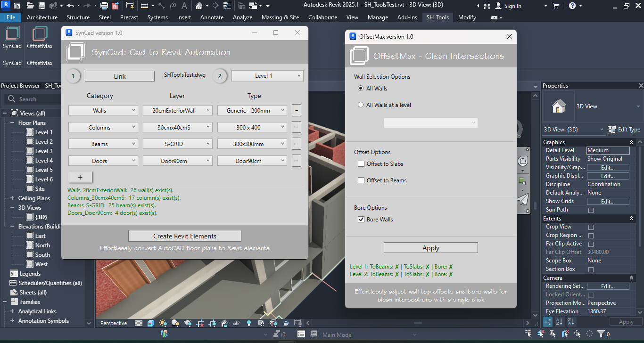Toggle Thin Lines icon in quick access toolbar

[227, 6]
